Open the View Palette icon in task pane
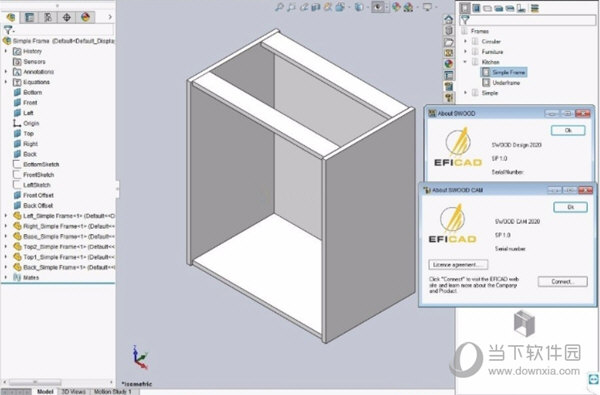The image size is (600, 395). tap(449, 53)
